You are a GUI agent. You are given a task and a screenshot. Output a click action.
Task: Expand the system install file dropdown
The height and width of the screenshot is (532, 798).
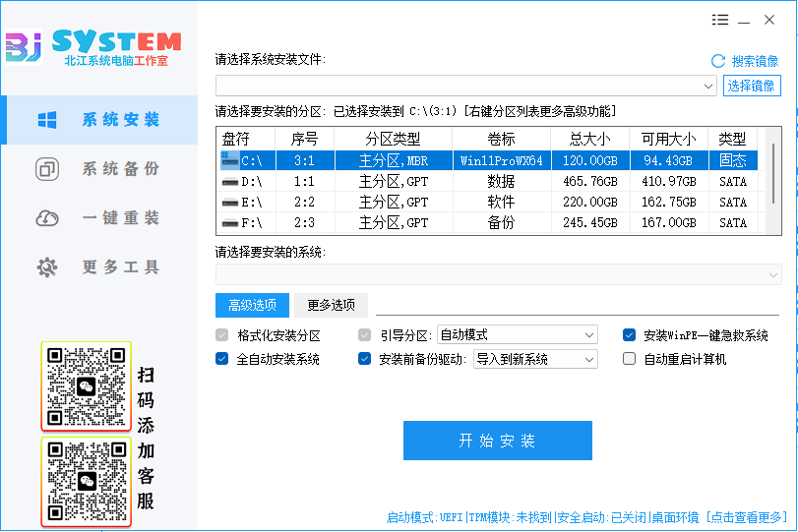coord(707,86)
